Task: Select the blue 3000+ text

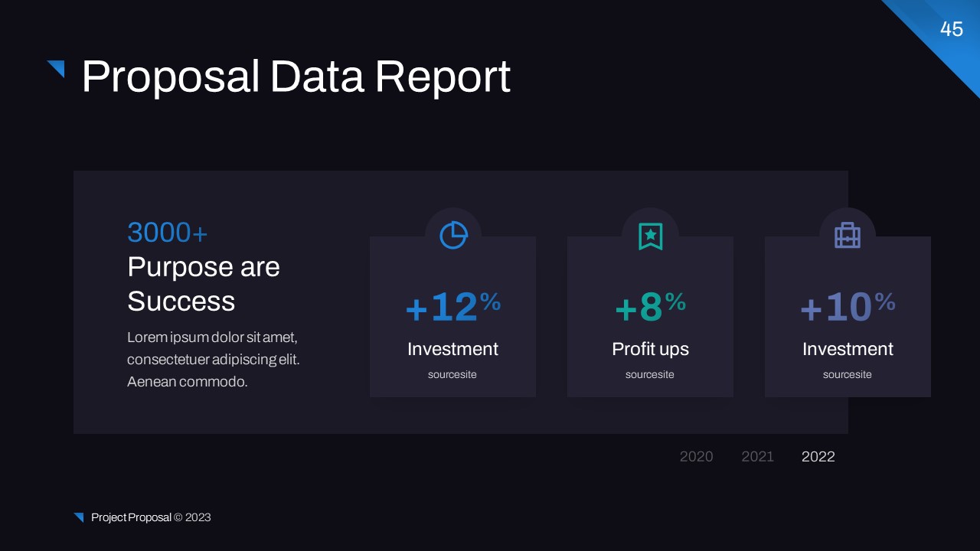Action: click(168, 233)
